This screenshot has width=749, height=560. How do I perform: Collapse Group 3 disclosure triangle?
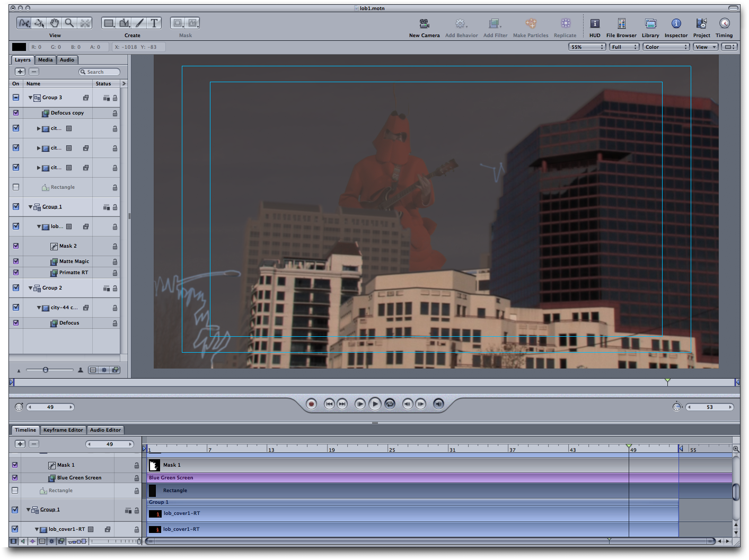[x=30, y=98]
